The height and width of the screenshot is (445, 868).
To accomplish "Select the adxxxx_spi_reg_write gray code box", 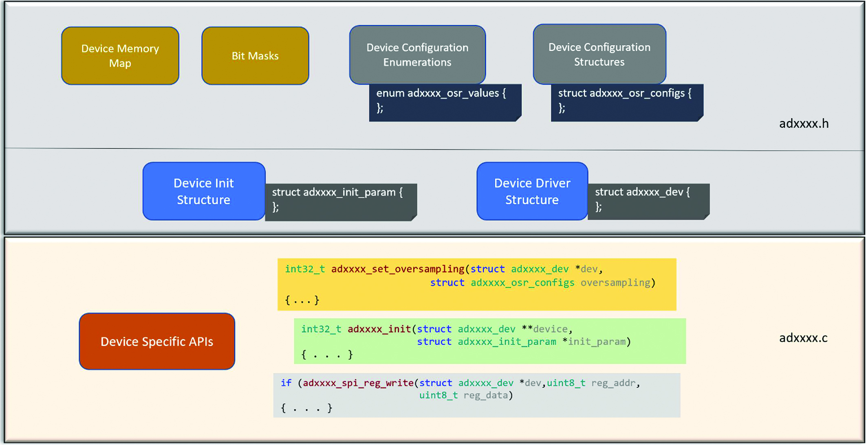I will tap(477, 395).
